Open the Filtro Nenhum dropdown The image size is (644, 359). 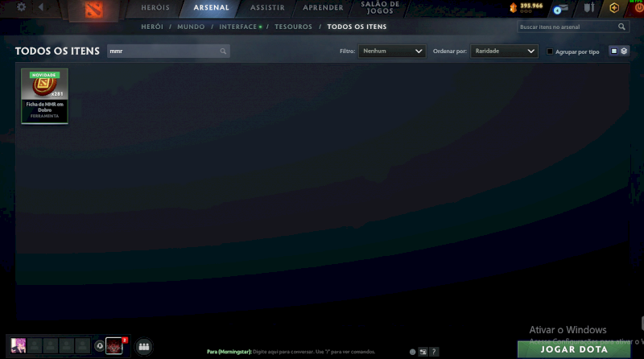tap(392, 51)
